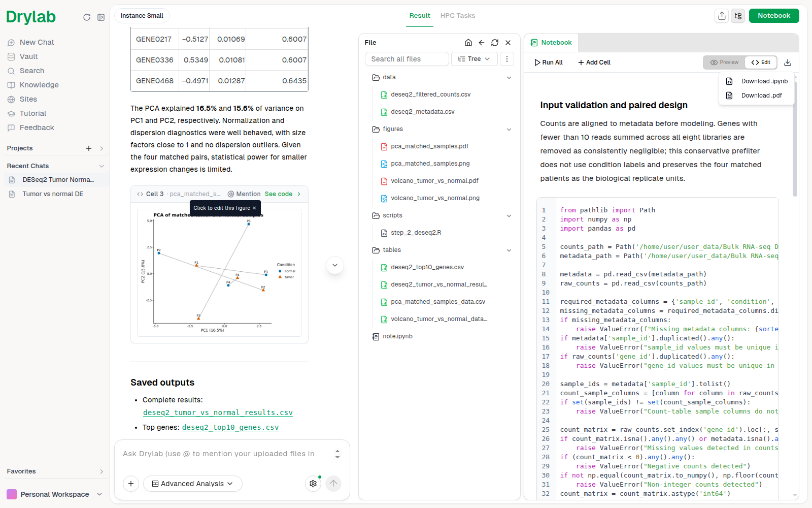Click the share/export icon in the top bar
The height and width of the screenshot is (508, 812).
(722, 16)
